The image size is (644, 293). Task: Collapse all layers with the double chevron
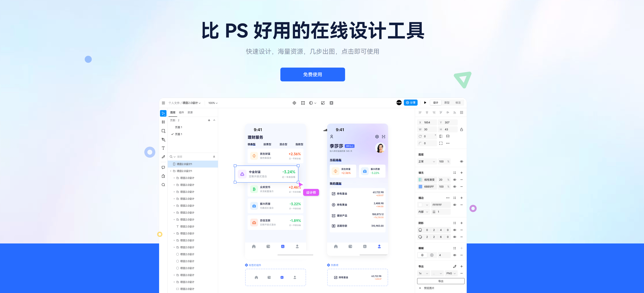214,157
